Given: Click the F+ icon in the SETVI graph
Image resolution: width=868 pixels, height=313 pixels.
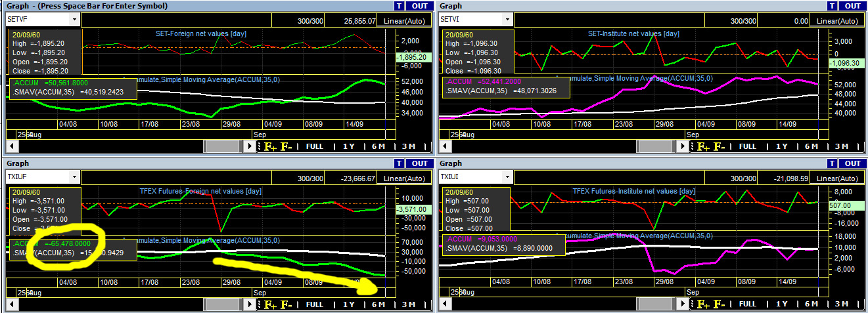Looking at the screenshot, I should click(x=704, y=147).
